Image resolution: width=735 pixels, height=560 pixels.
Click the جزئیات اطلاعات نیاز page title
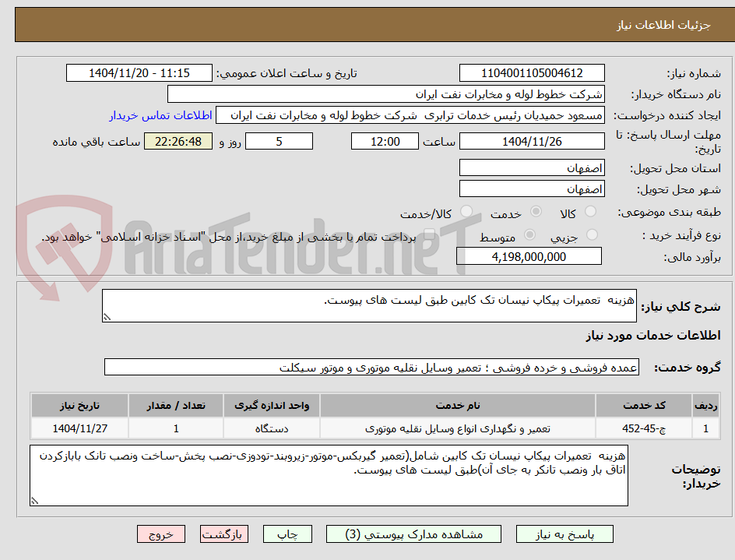(x=663, y=25)
